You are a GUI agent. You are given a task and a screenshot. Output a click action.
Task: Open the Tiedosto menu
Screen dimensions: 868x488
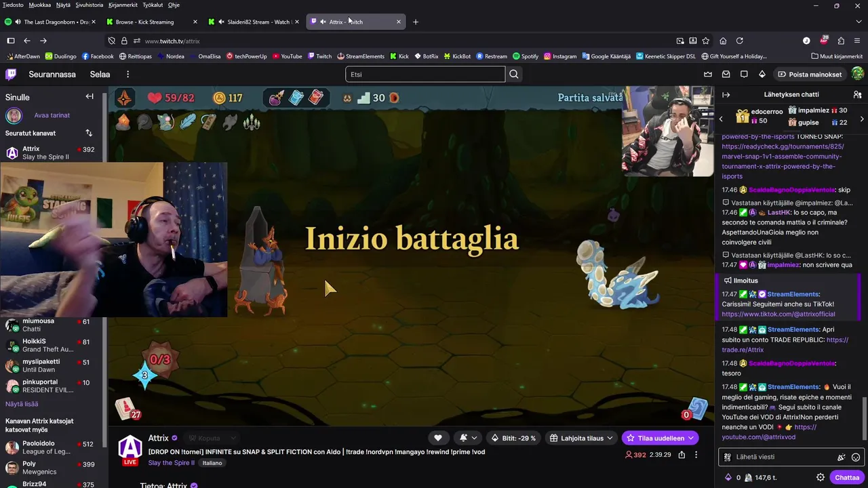click(x=13, y=5)
